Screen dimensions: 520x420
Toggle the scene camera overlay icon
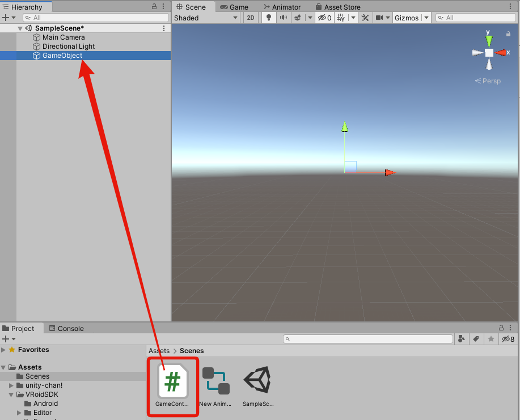379,18
